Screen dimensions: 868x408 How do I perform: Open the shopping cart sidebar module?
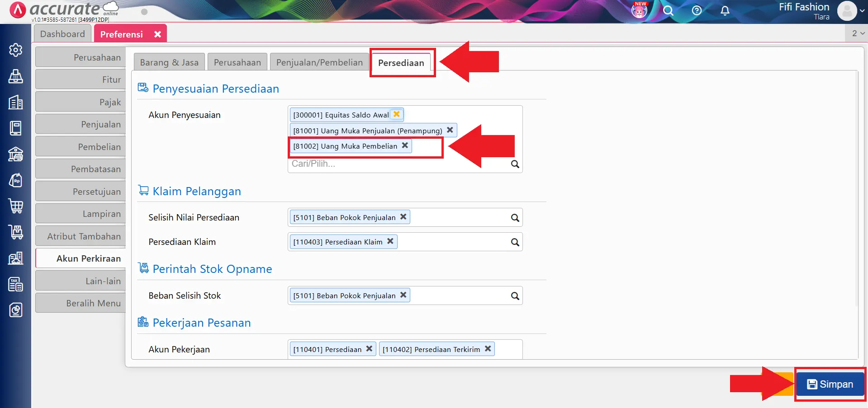[16, 206]
